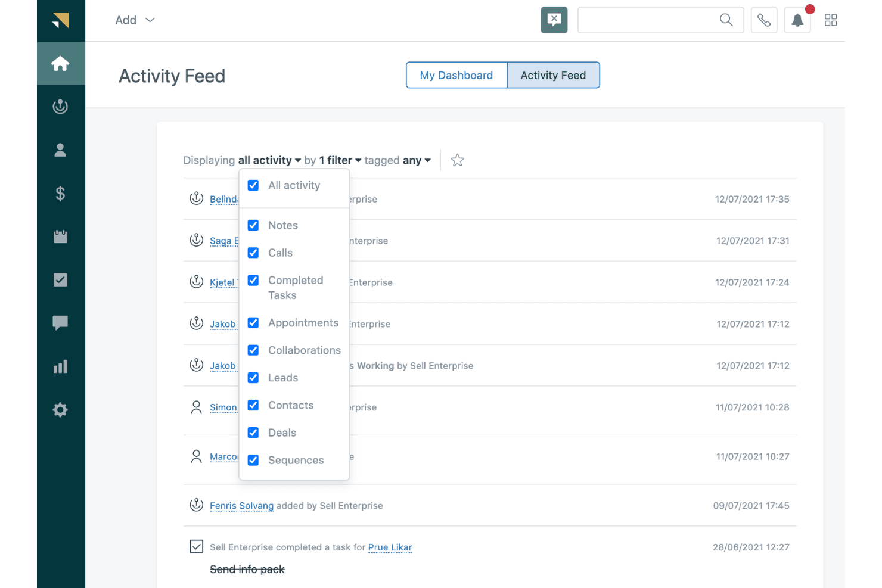
Task: Toggle the Leads filter checkbox
Action: point(253,378)
